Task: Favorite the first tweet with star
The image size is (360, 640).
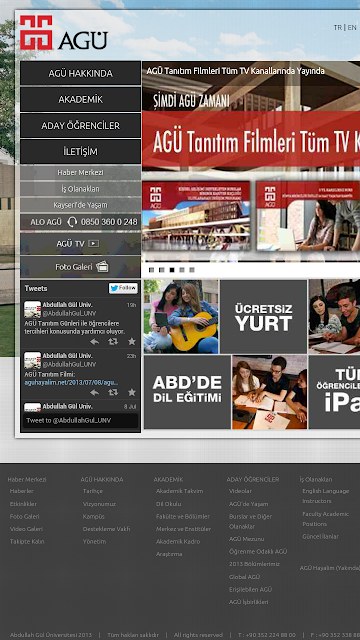Action: (131, 342)
